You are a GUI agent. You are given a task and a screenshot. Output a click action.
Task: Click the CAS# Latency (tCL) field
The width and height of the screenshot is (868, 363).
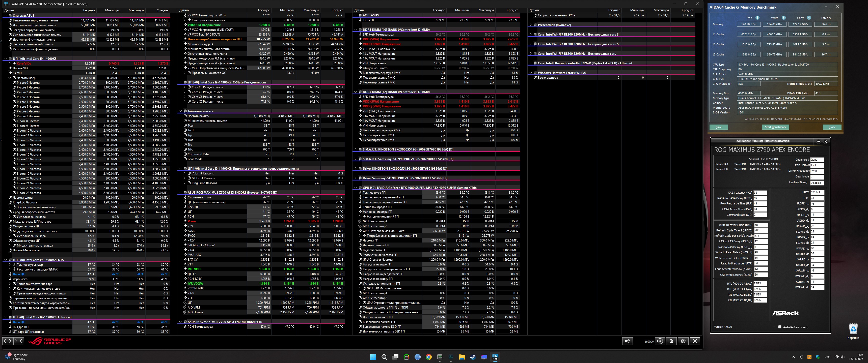(x=760, y=193)
